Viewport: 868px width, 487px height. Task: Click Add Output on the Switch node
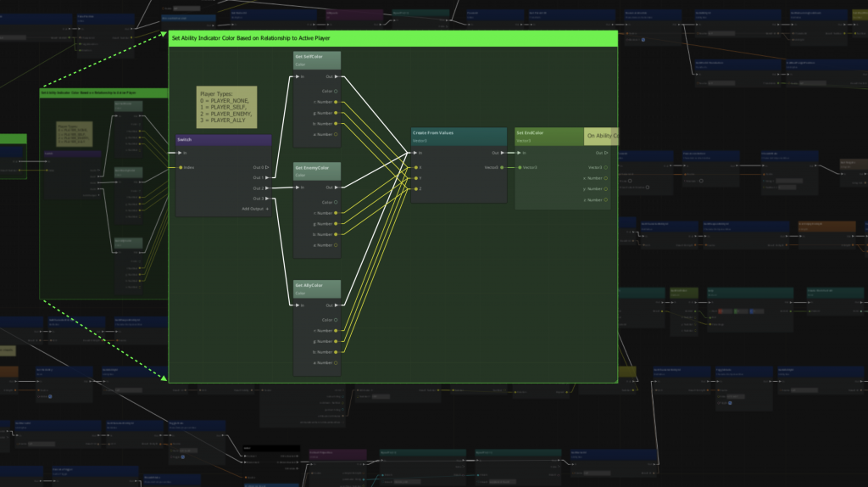pyautogui.click(x=254, y=209)
